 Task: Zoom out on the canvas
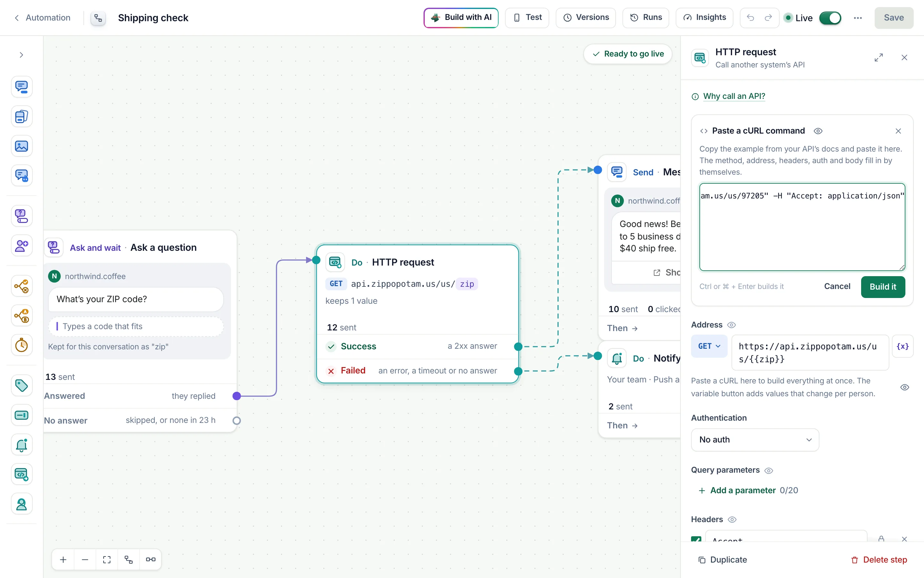click(x=85, y=560)
